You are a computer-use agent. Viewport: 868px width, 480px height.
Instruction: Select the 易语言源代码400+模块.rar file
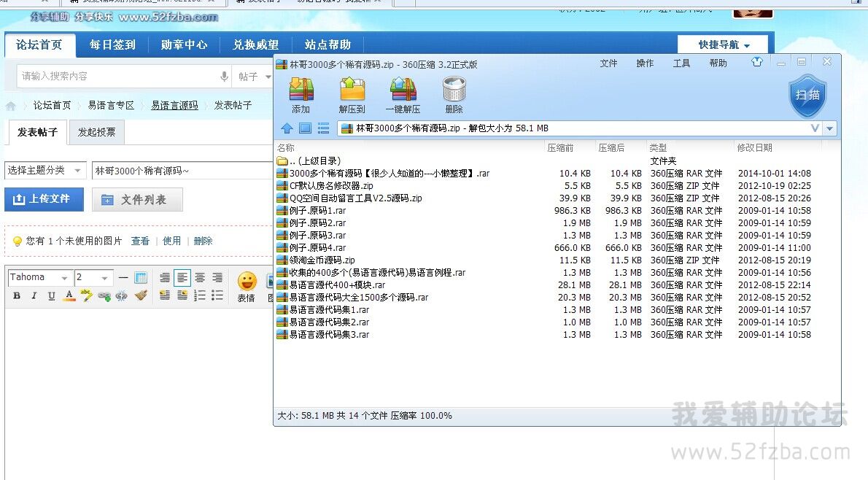[336, 285]
